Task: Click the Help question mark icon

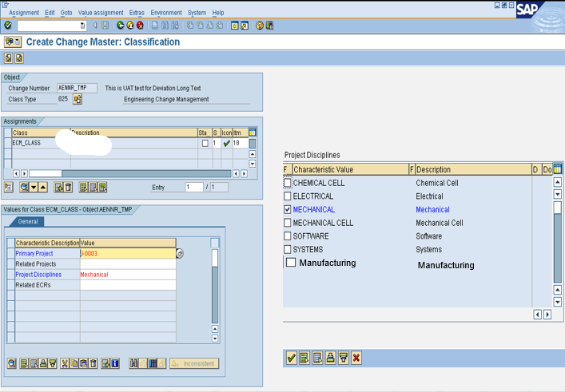Action: [260, 26]
